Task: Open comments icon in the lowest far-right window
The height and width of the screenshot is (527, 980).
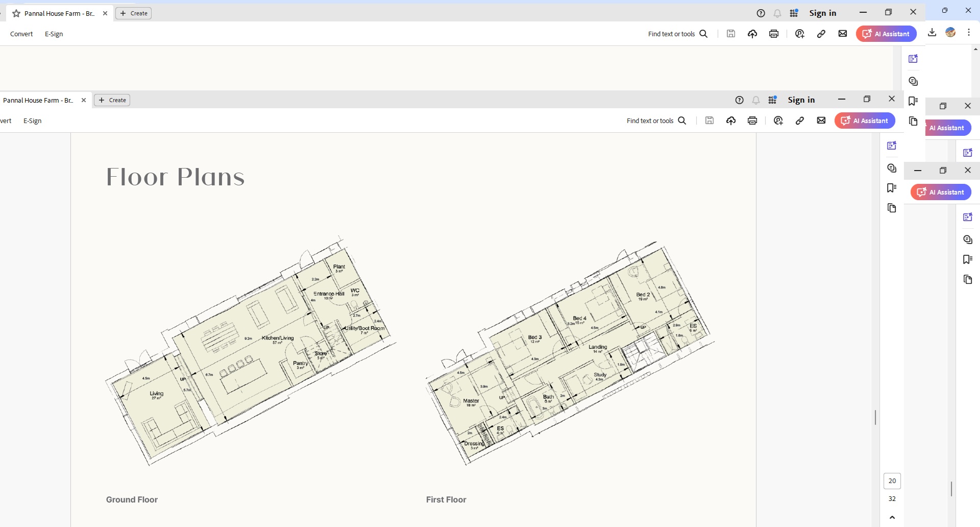Action: pos(968,239)
